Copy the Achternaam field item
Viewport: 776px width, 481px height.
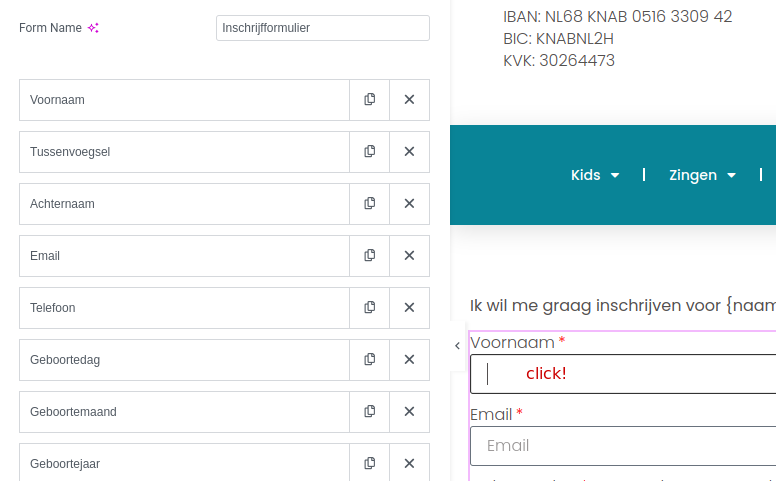point(369,204)
